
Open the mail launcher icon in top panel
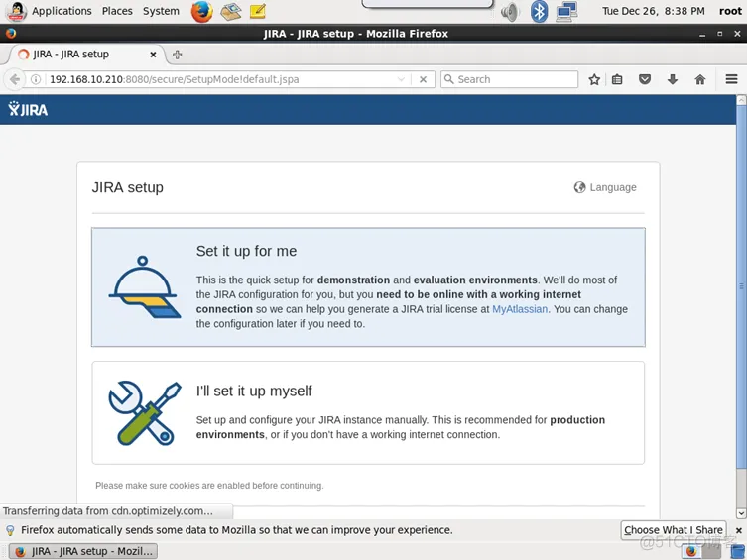coord(230,12)
